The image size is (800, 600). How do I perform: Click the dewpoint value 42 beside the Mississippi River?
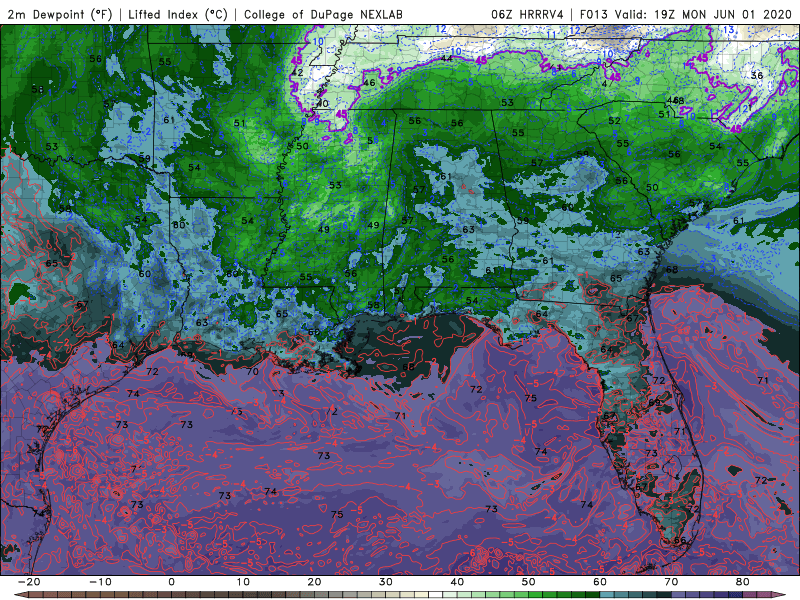[x=297, y=73]
